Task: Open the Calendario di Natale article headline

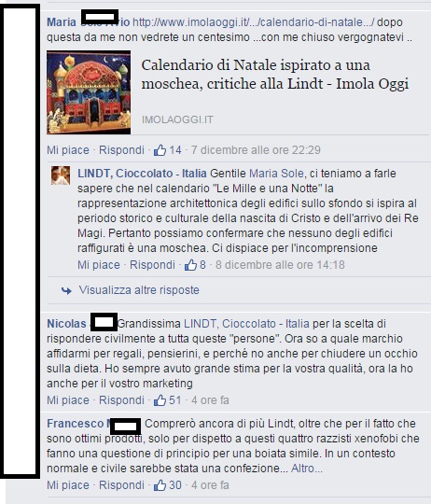Action: pyautogui.click(x=275, y=75)
